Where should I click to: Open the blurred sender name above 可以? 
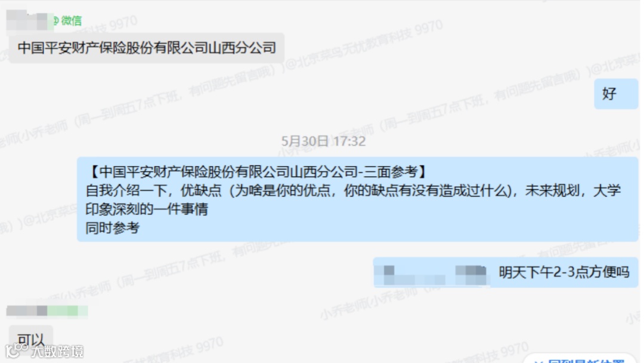[27, 311]
